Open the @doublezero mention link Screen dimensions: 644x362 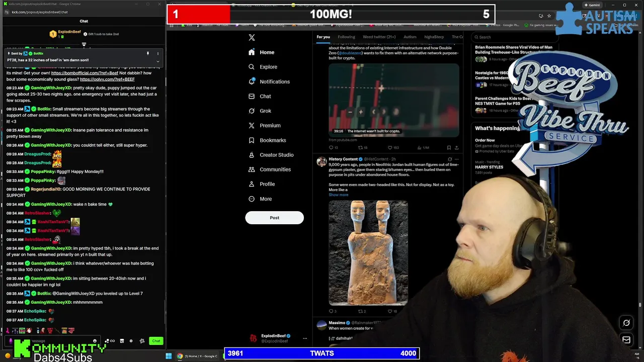[x=350, y=53]
